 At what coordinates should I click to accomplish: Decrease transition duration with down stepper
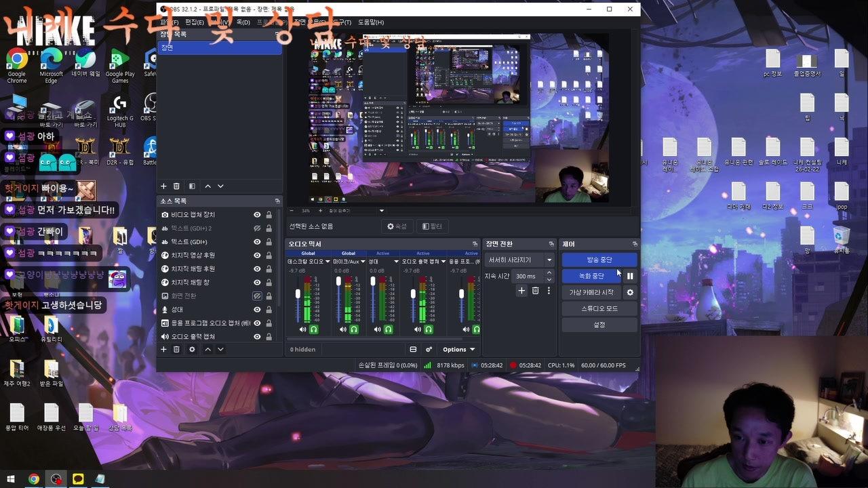pyautogui.click(x=549, y=279)
